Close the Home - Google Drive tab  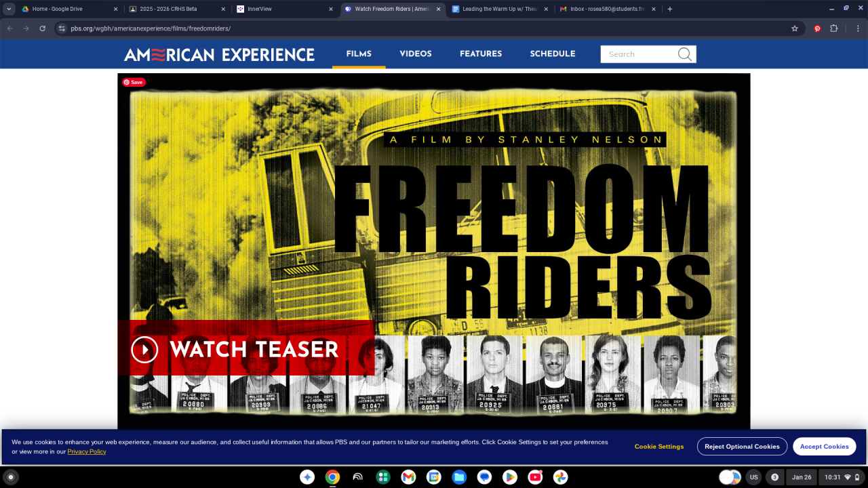click(115, 9)
